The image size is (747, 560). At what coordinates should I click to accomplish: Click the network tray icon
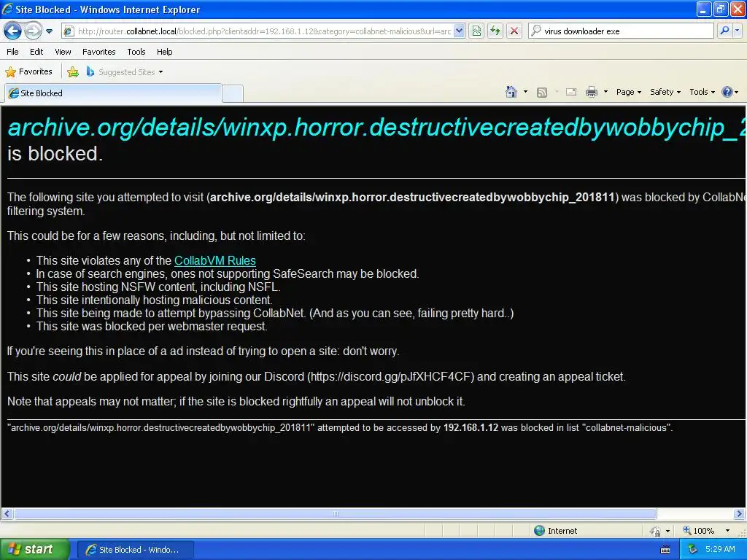click(x=693, y=550)
